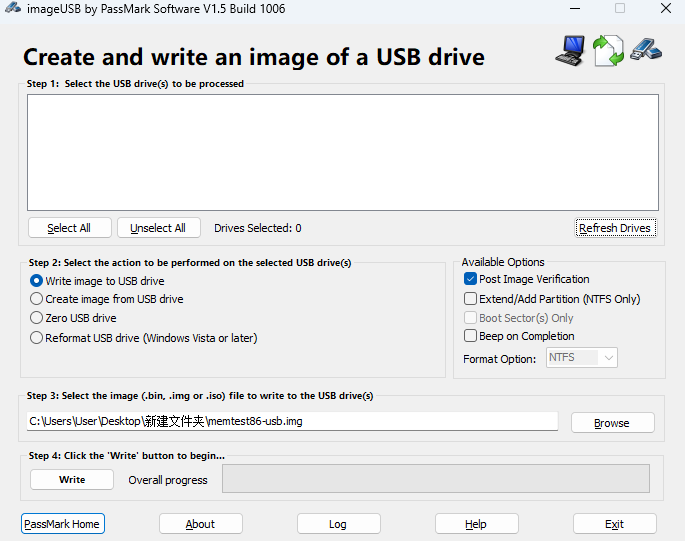Click the USB flash drive icon
The height and width of the screenshot is (541, 685).
tap(645, 49)
